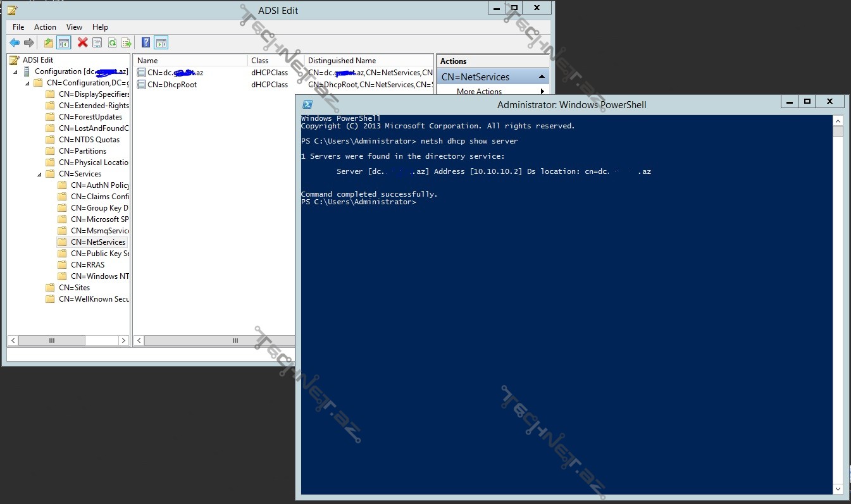This screenshot has width=851, height=504.
Task: Click the Refresh toolbar icon
Action: click(x=112, y=43)
